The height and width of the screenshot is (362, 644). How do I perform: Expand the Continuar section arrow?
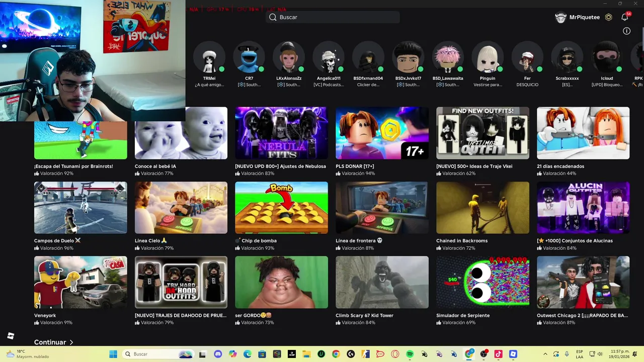pos(71,342)
